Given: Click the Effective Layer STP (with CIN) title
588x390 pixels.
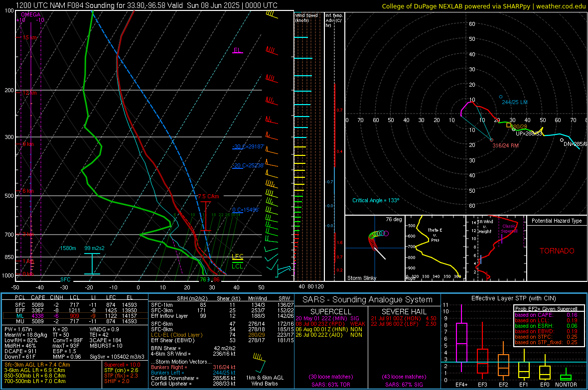Looking at the screenshot, I should [x=513, y=298].
